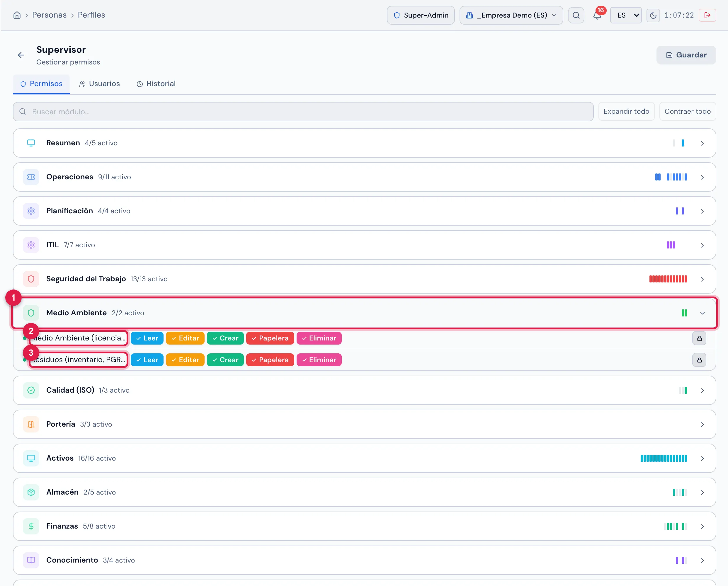Viewport: 728px width, 586px height.
Task: Expand the Conocimiento module chevron
Action: (x=702, y=560)
